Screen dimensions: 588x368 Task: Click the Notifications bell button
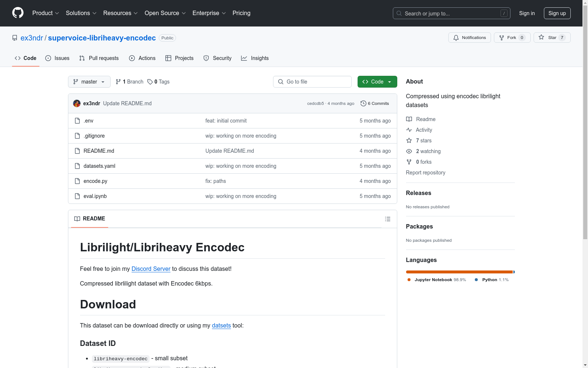pyautogui.click(x=469, y=38)
